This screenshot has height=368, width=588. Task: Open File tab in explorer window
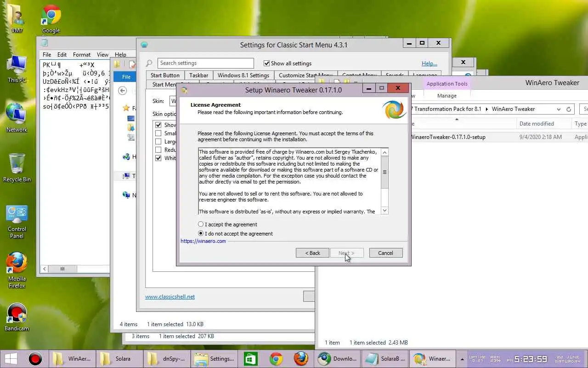126,77
